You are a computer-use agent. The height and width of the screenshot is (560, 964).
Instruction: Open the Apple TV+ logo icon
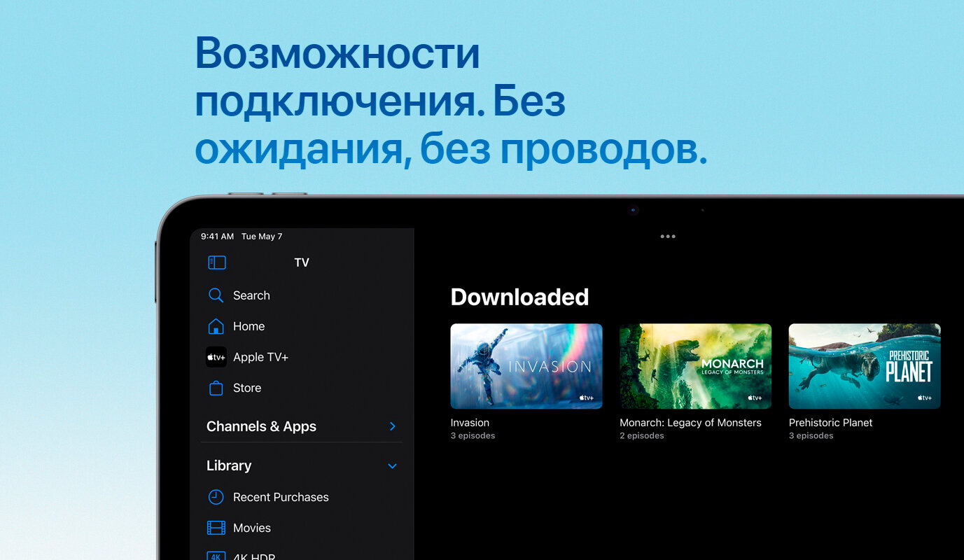point(216,357)
